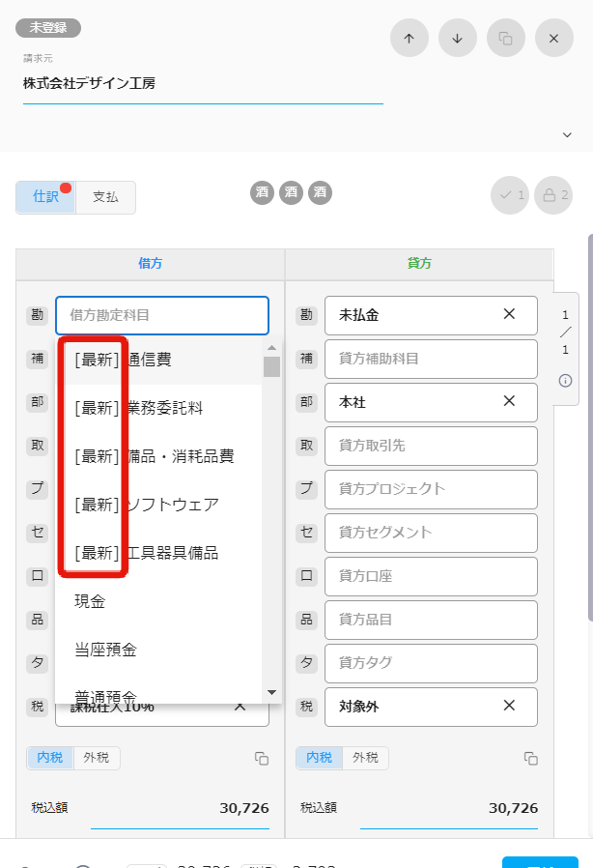
Task: Focus the 借方勘定科目 input field
Action: point(162,315)
